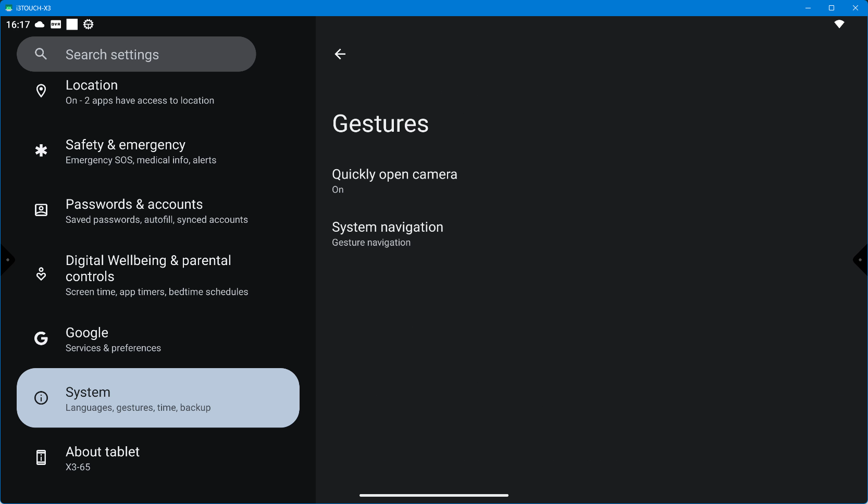
Task: Click the Safety & emergency asterisk icon
Action: click(x=41, y=151)
